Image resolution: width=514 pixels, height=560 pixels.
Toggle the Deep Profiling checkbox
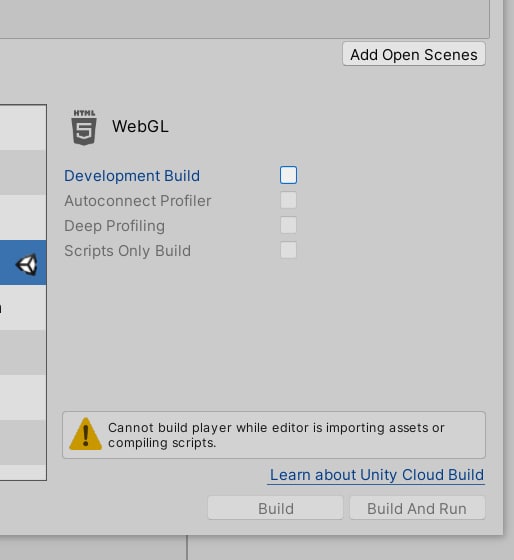point(288,225)
